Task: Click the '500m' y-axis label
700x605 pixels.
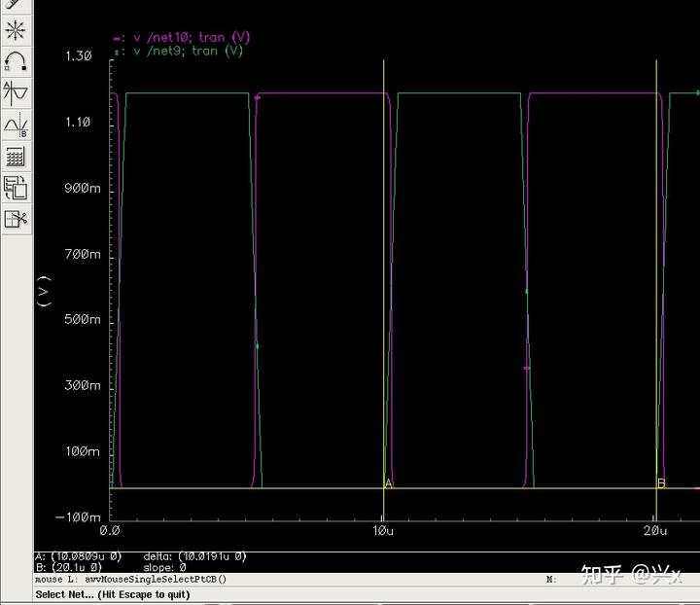Action: tap(83, 319)
